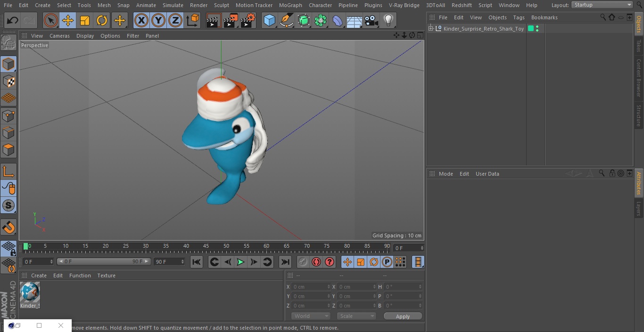Click the preview range slider bar
This screenshot has width=644, height=332.
pos(104,261)
